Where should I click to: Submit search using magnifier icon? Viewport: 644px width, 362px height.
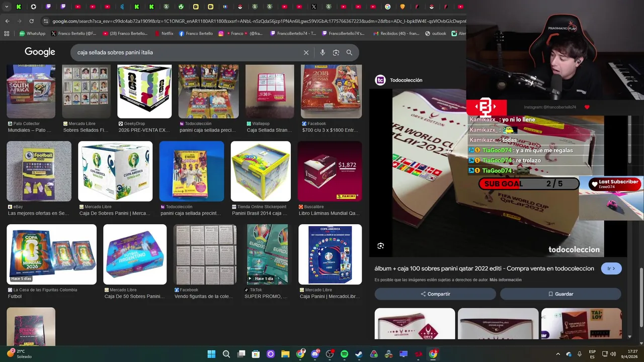(x=349, y=52)
